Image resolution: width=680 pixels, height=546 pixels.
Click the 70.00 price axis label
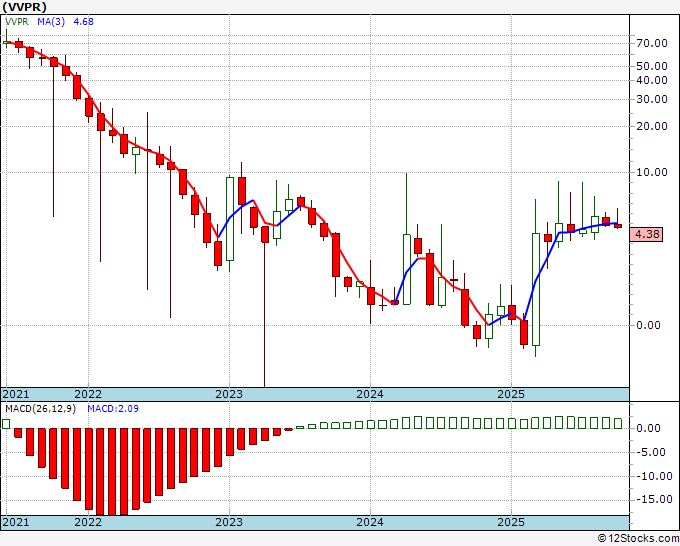tap(652, 43)
